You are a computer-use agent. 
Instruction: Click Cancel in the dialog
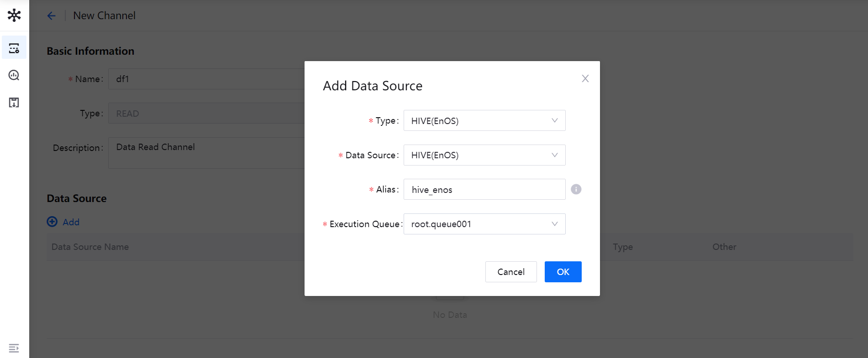pyautogui.click(x=511, y=272)
